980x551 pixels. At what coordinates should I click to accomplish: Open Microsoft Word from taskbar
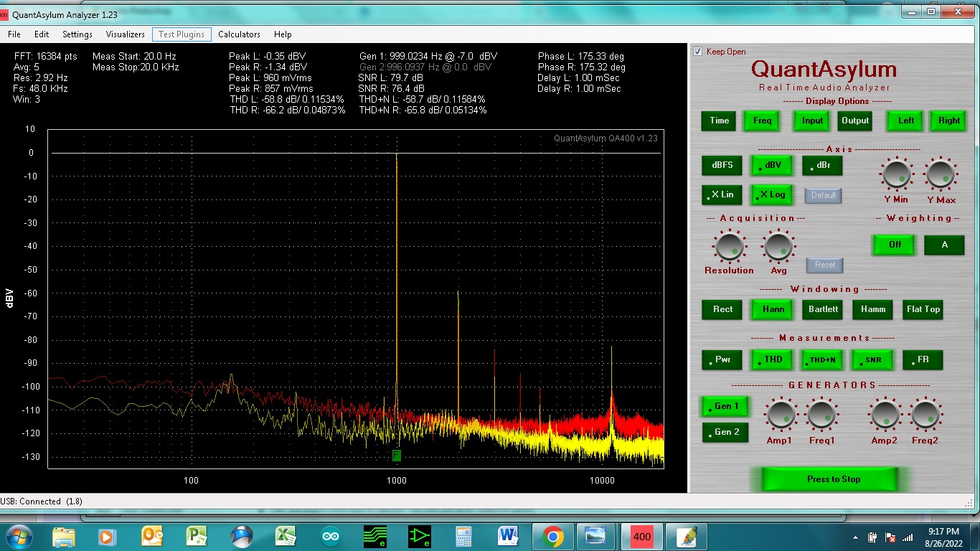pos(508,536)
